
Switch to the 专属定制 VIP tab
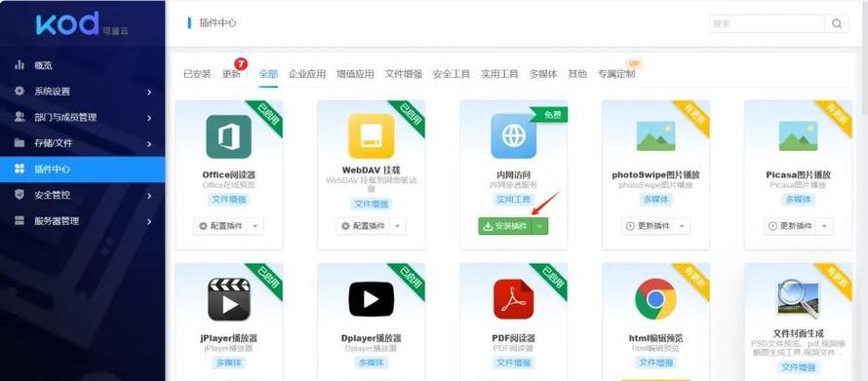616,74
